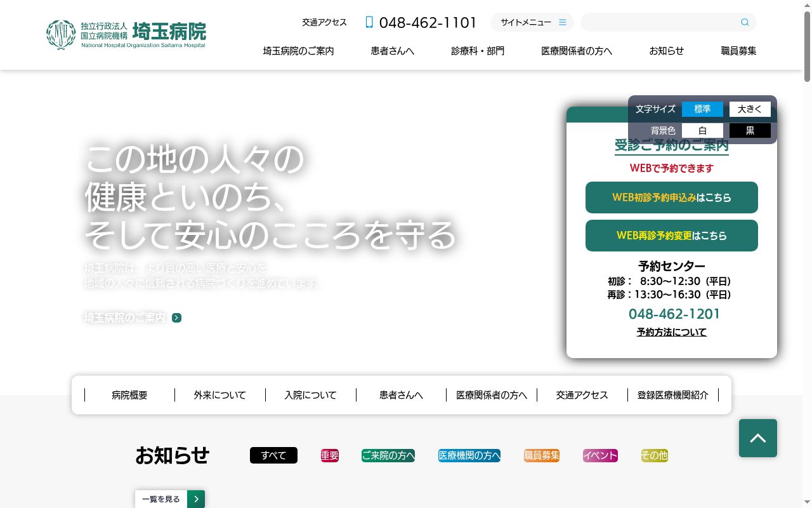Filter news by ご来院の方へ
Screen dimensions: 812x508
tap(388, 455)
